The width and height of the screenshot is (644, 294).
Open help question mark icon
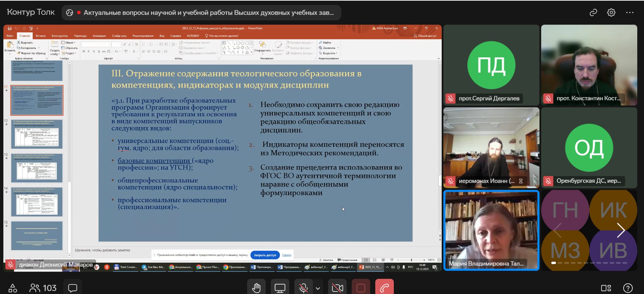(x=628, y=288)
